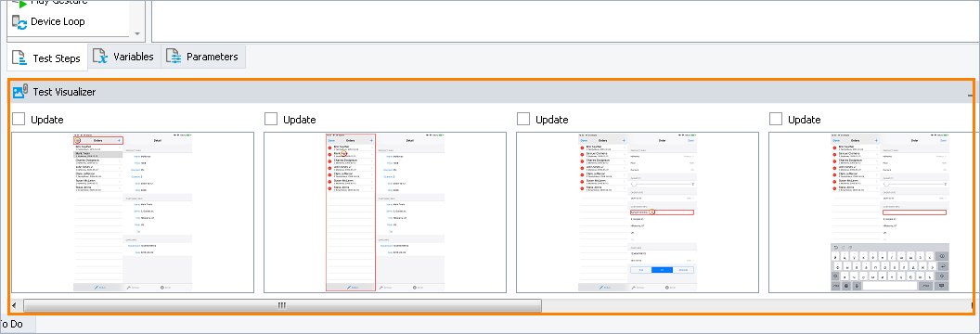Check the first Update checkbox

click(x=19, y=119)
